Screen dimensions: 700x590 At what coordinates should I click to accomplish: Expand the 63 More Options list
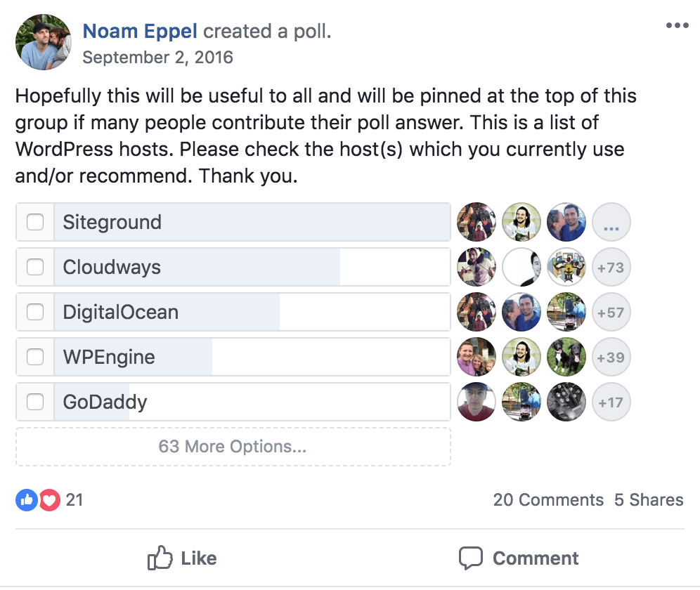(233, 447)
